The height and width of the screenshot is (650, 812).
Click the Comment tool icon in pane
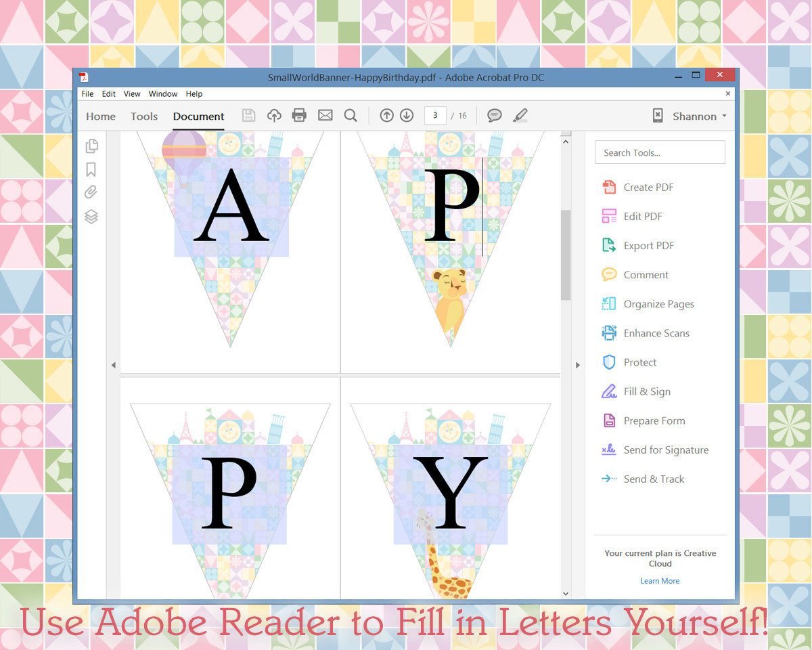(x=609, y=274)
